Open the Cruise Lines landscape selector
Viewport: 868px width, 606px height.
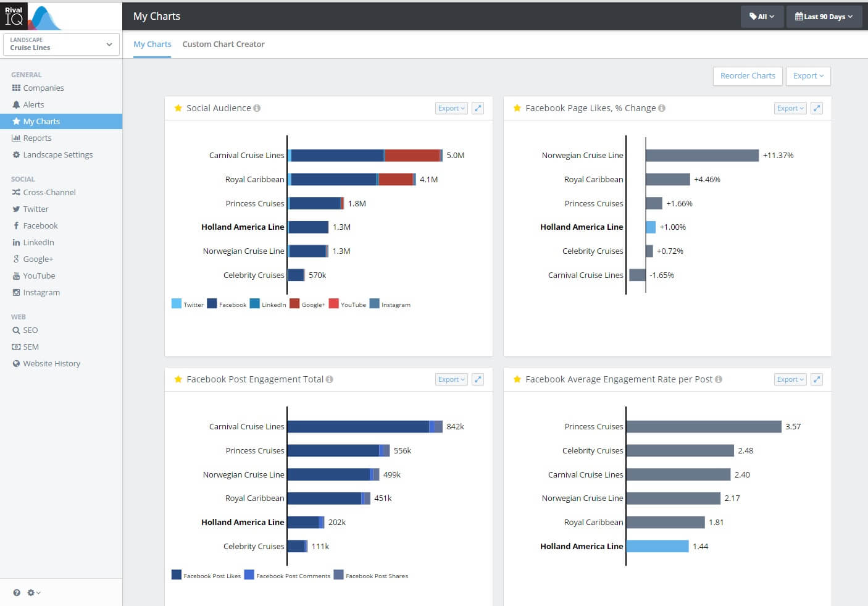coord(61,44)
